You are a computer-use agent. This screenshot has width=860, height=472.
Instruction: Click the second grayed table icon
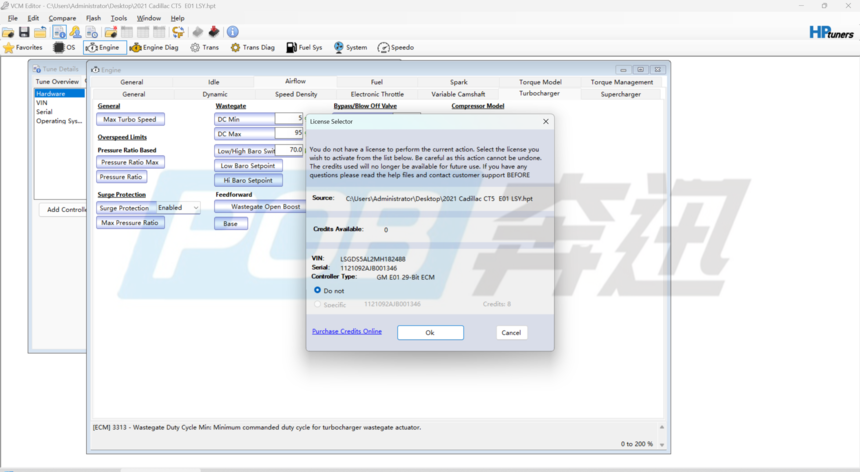(x=143, y=32)
